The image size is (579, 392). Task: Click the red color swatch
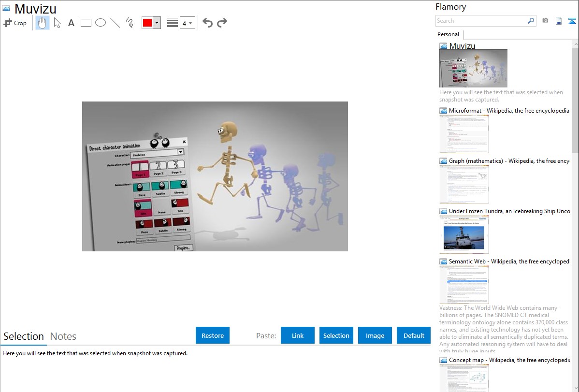[147, 23]
